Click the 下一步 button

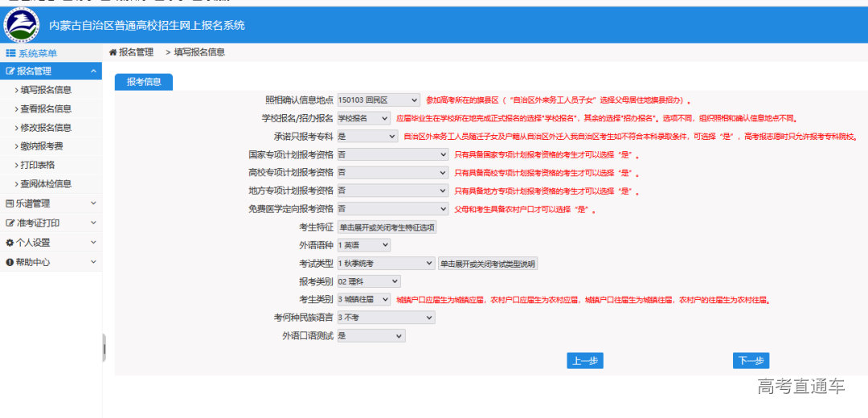click(x=751, y=360)
